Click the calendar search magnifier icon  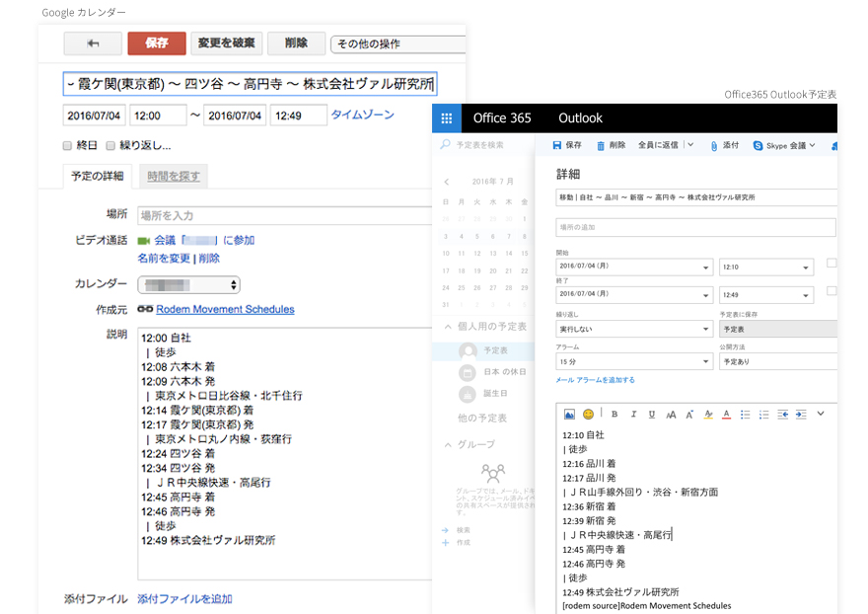click(x=445, y=145)
